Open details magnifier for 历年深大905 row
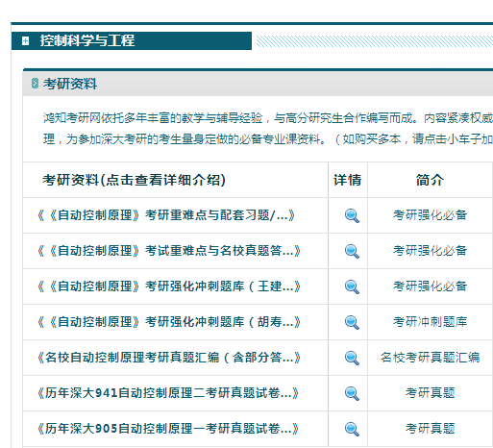Viewport: 493px width, 448px height. coord(352,429)
